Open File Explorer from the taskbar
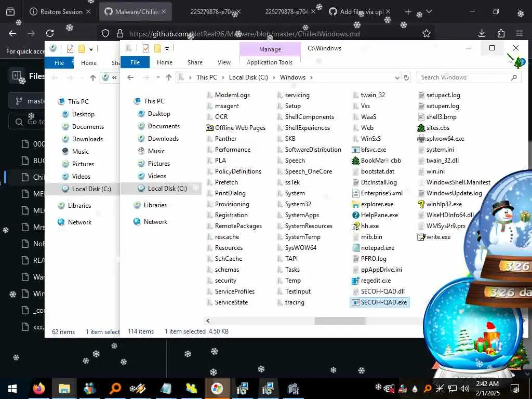 (x=64, y=389)
